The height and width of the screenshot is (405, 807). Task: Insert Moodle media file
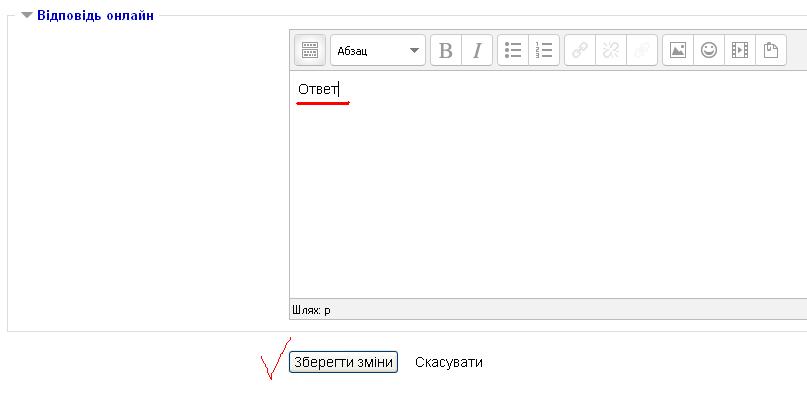click(x=740, y=50)
